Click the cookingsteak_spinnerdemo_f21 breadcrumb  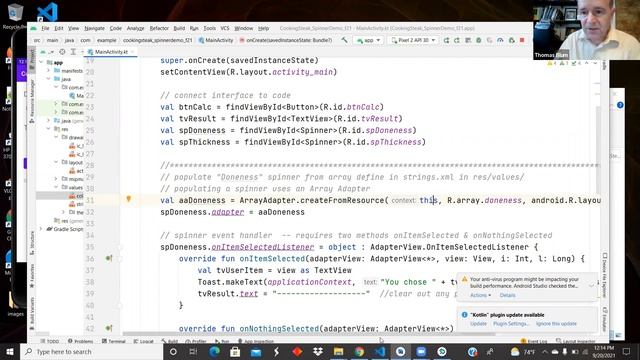click(157, 40)
